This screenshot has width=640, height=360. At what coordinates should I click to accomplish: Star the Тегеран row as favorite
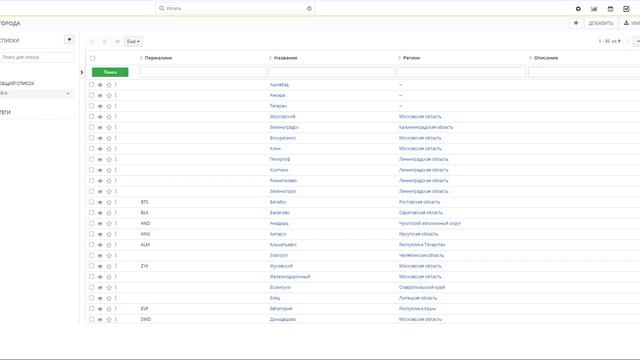(109, 106)
